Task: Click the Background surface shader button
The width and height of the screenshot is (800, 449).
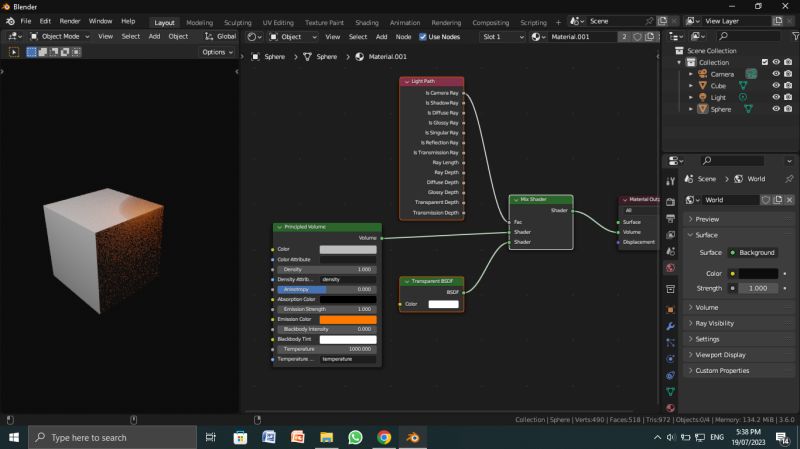Action: point(753,253)
